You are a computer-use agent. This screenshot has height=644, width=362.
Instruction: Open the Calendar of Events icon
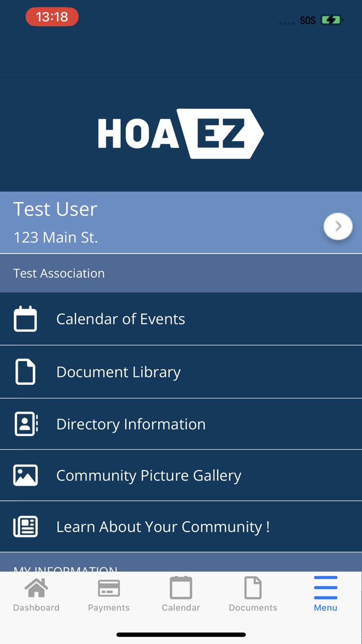point(25,319)
